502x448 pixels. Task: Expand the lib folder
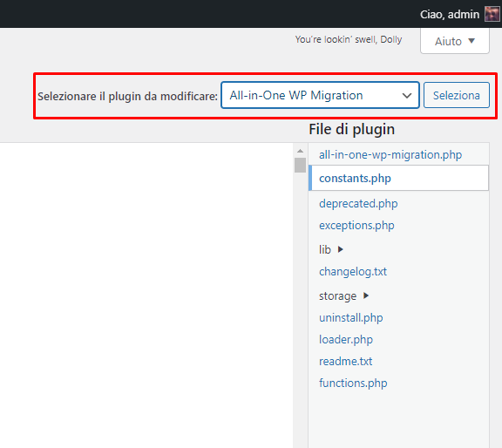(331, 249)
